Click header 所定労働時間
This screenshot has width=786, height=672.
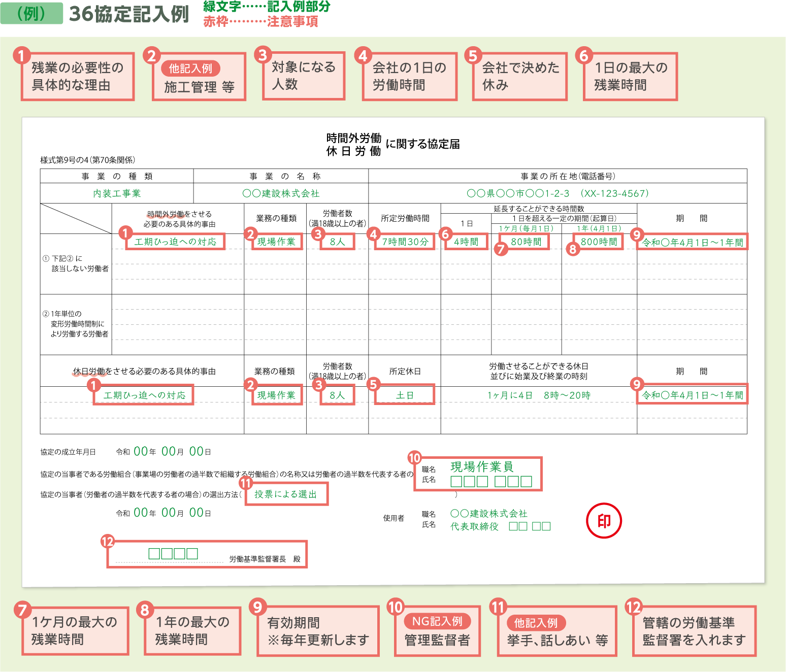pos(405,218)
